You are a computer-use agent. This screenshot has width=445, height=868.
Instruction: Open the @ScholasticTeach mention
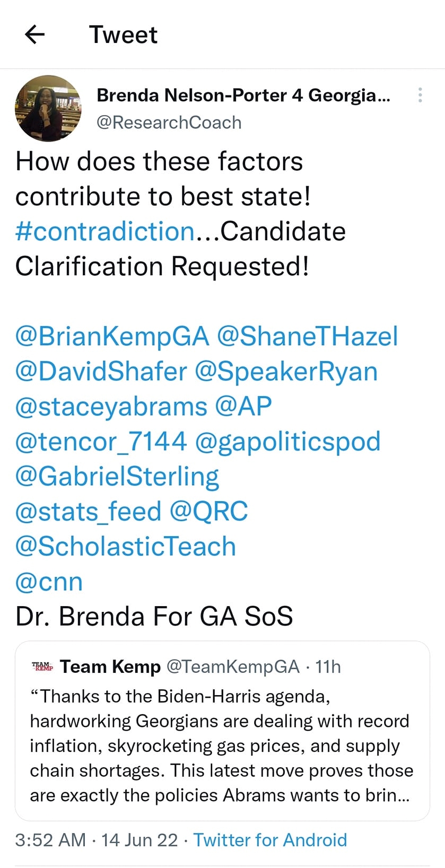tap(126, 547)
